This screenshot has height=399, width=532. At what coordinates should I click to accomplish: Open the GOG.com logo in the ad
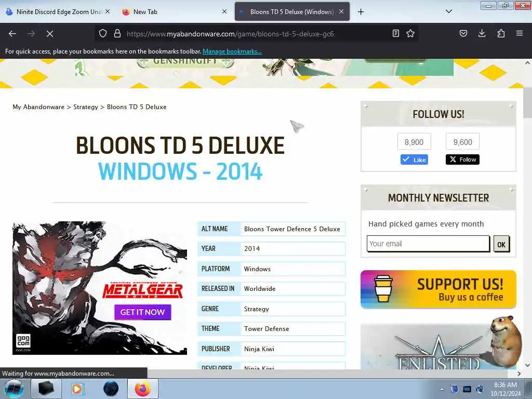click(23, 342)
